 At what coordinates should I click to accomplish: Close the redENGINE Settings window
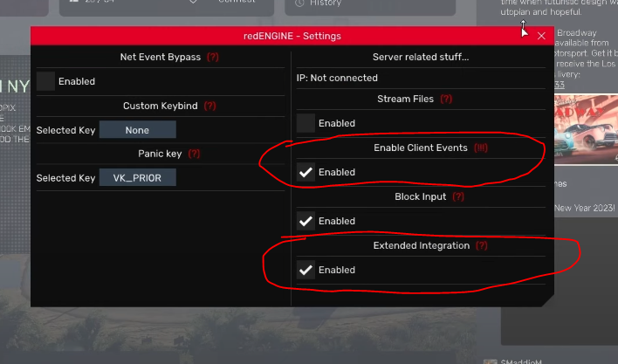pyautogui.click(x=541, y=36)
